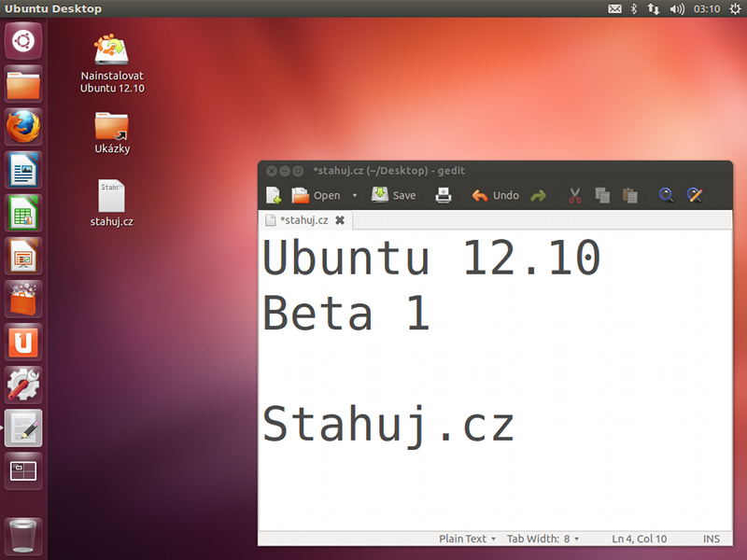Select the stahuj.cz file on desktop
This screenshot has height=560, width=747.
point(112,203)
